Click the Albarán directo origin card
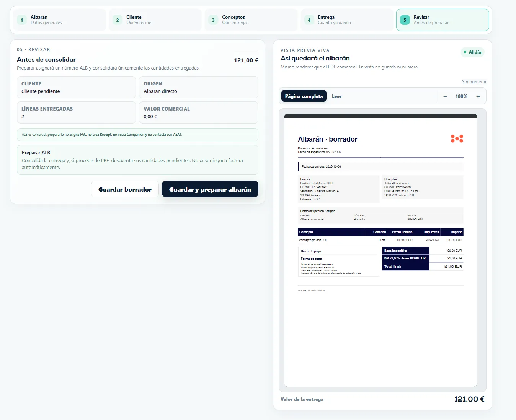The height and width of the screenshot is (420, 516). [199, 87]
